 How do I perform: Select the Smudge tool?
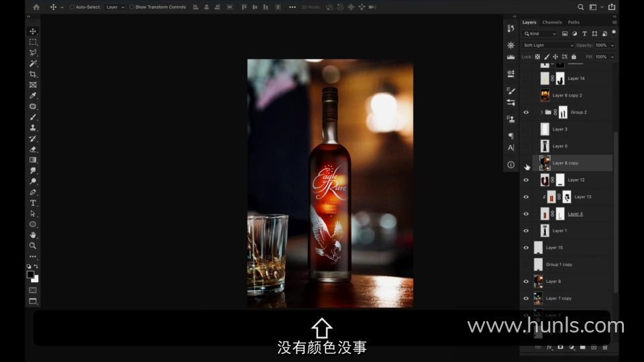[x=33, y=171]
